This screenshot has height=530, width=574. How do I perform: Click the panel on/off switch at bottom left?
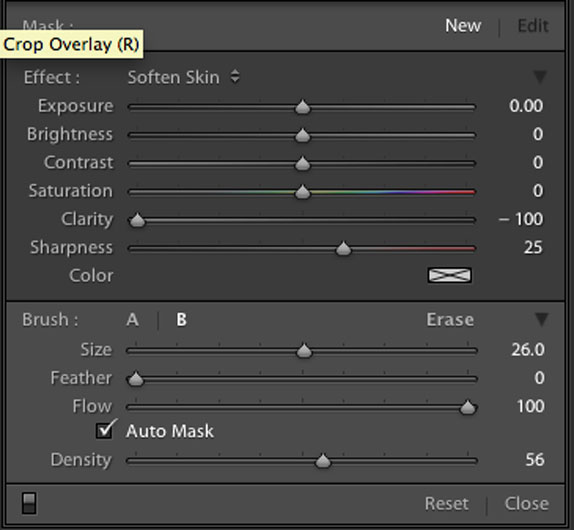(29, 503)
